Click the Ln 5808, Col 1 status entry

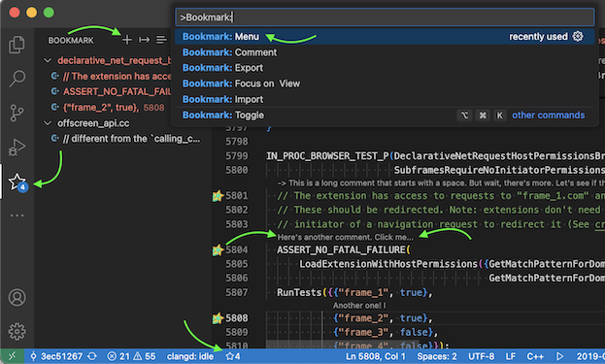376,356
